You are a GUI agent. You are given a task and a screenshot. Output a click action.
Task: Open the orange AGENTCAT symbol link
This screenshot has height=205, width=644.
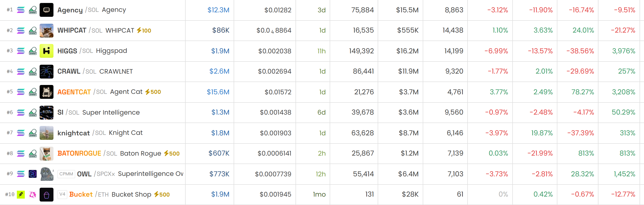[74, 92]
